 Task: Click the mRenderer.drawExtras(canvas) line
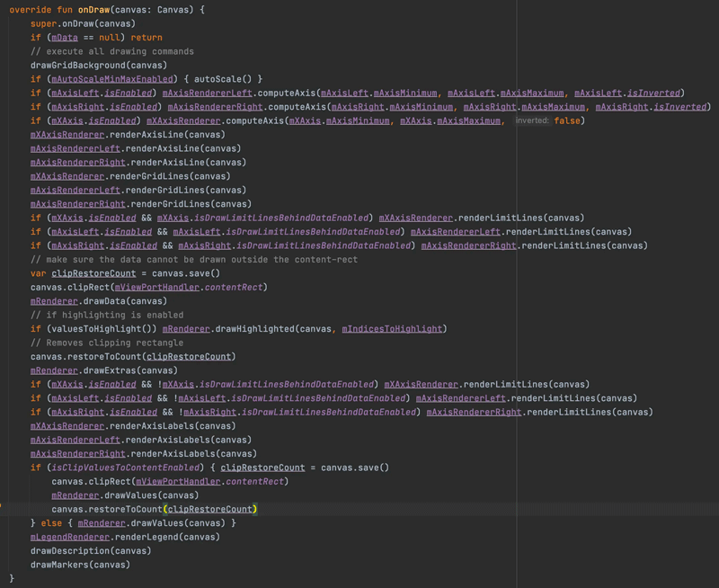coord(104,370)
